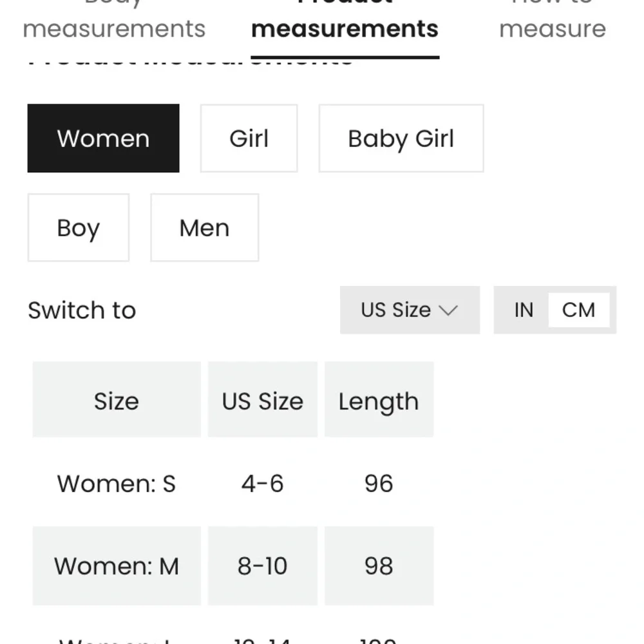Click the US Size chevron arrow
Viewport: 644px width, 644px height.
pos(448,310)
